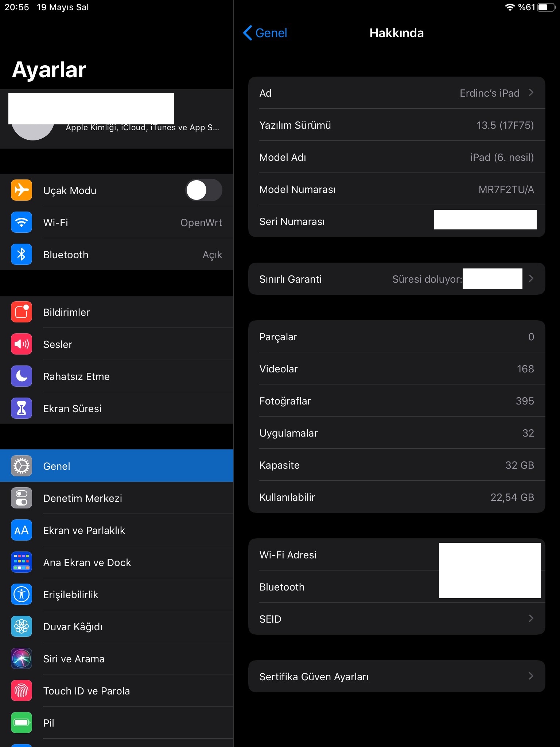Tap the status bar Wi-Fi indicator
The image size is (560, 747).
(510, 7)
